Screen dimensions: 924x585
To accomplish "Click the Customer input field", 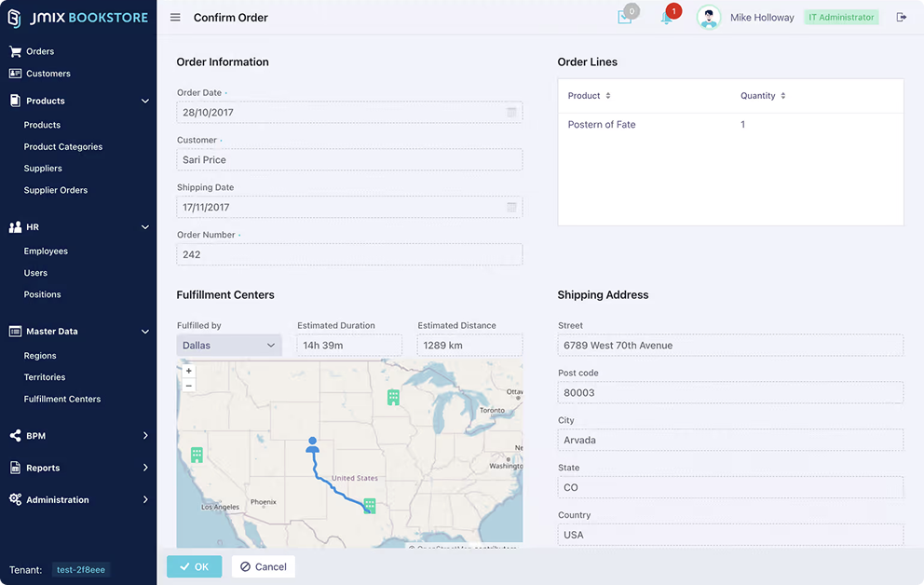I will (x=349, y=160).
